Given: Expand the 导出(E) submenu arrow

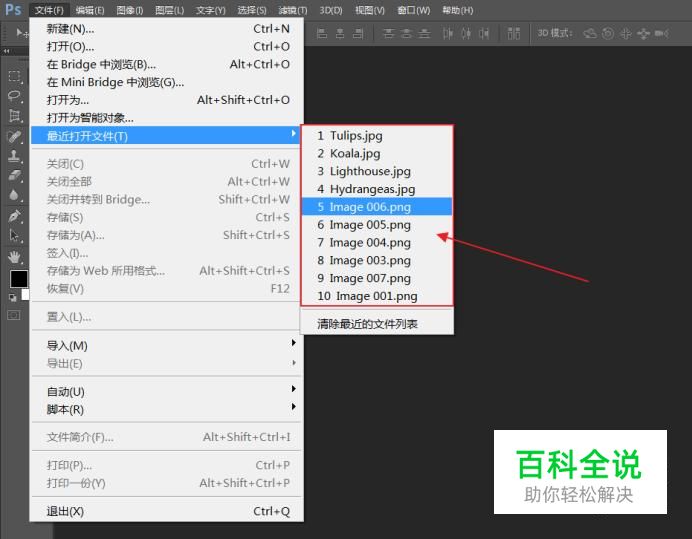Looking at the screenshot, I should pyautogui.click(x=293, y=363).
